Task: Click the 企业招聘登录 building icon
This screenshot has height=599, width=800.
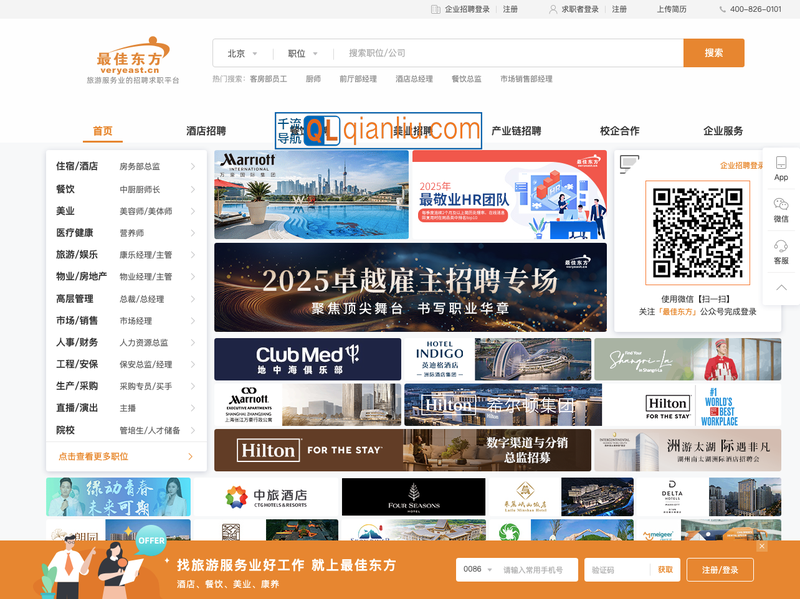Action: (x=436, y=9)
